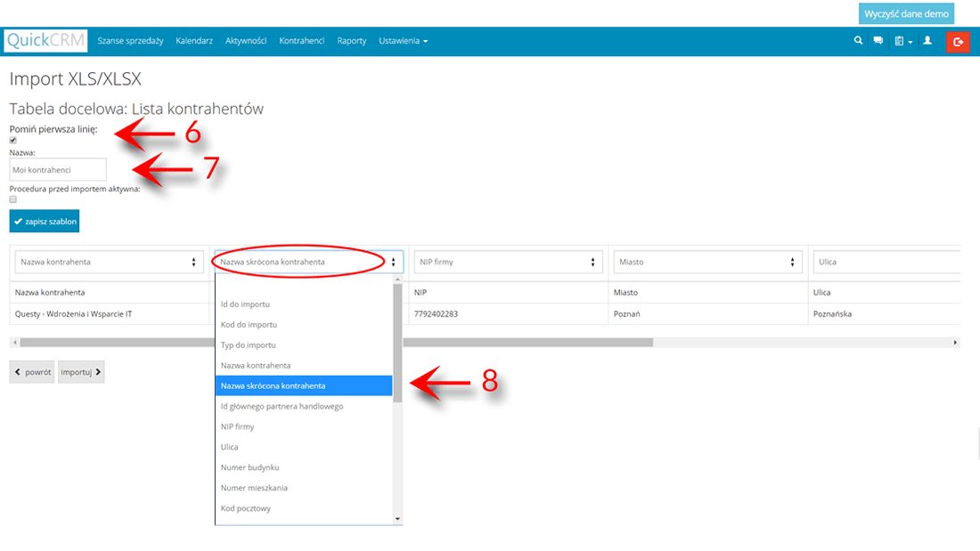Click the QuickCRM logo
Screen dimensions: 980x551
click(x=45, y=40)
